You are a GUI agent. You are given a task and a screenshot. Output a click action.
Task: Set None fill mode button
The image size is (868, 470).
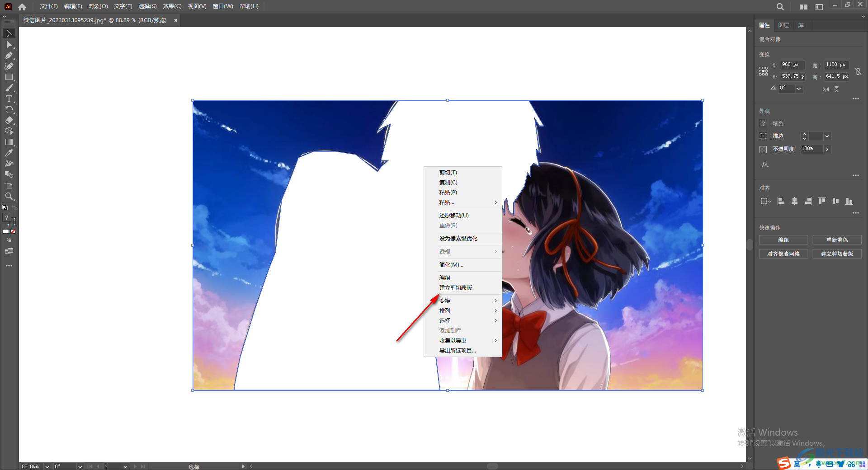[13, 231]
